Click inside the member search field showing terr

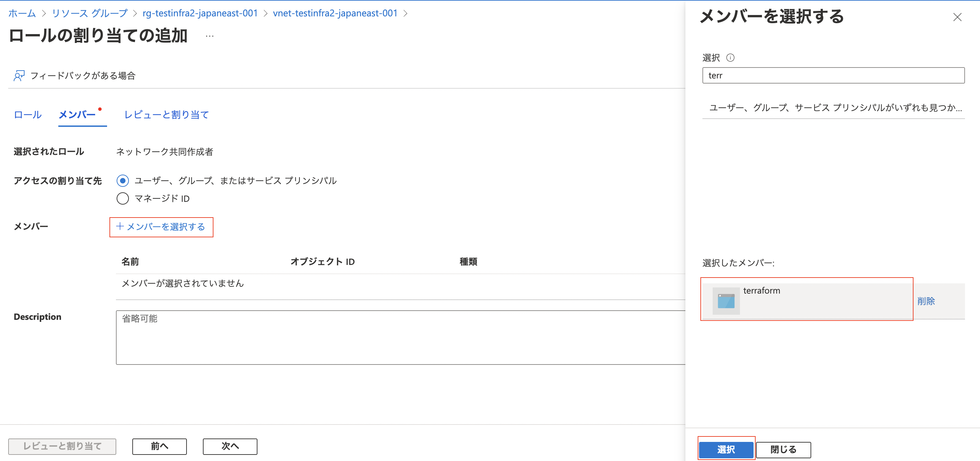[x=833, y=75]
